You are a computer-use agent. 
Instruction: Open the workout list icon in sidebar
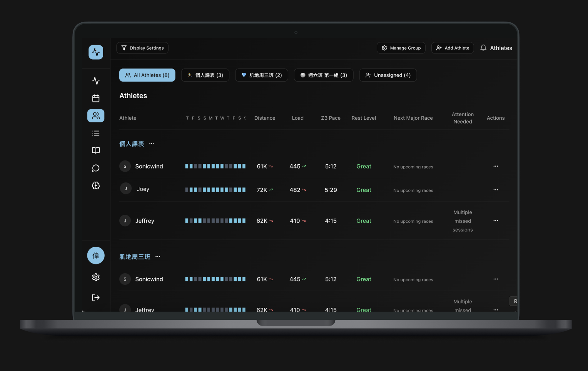coord(95,133)
